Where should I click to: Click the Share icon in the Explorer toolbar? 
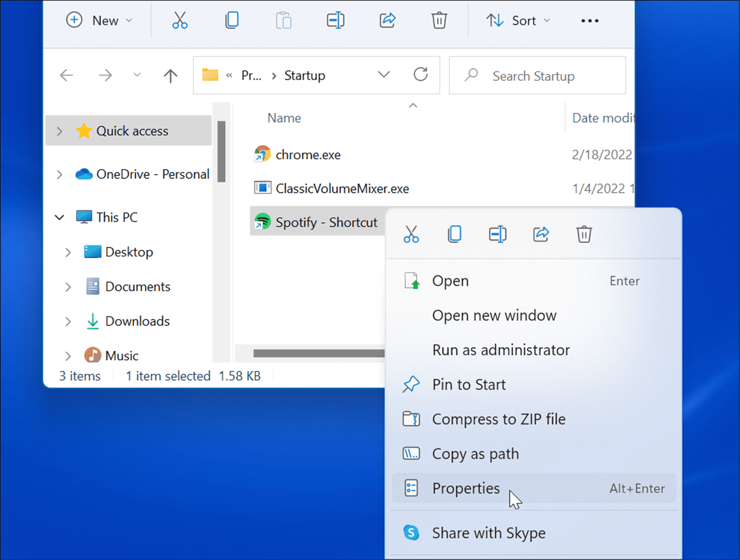(387, 21)
